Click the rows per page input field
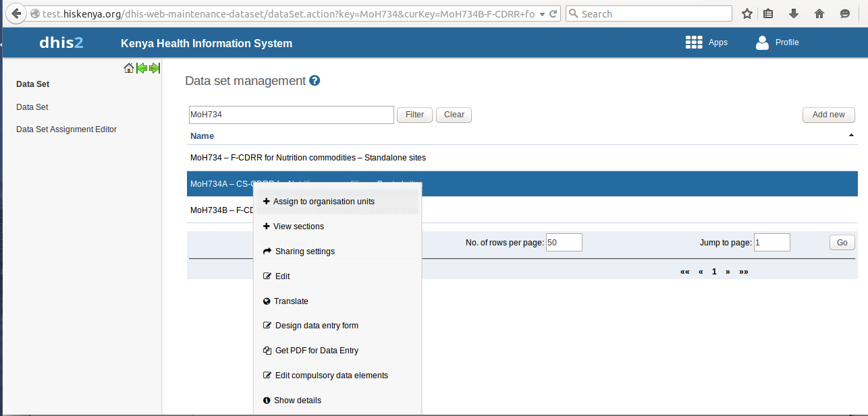 [x=564, y=243]
